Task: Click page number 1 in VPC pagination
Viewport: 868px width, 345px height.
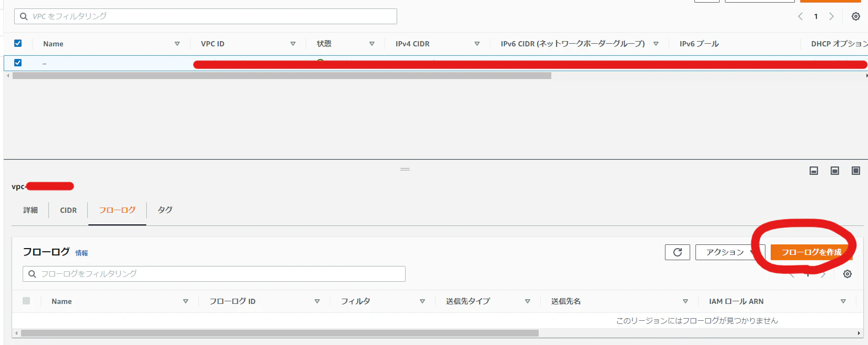Action: click(816, 16)
